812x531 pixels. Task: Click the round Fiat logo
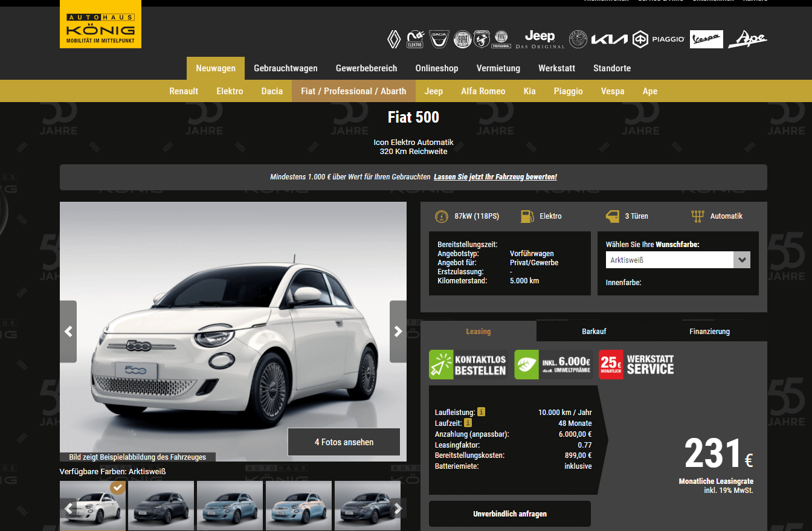[x=462, y=39]
